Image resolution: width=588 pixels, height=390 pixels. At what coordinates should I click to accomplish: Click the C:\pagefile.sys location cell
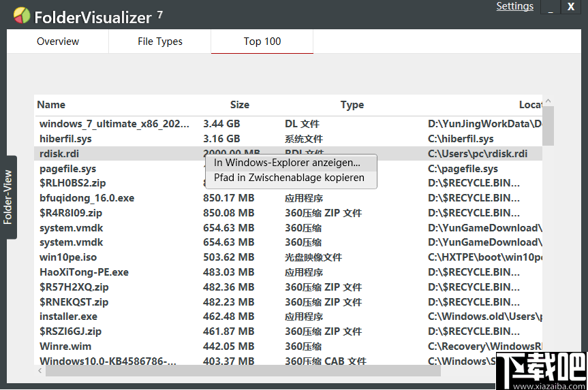coord(463,169)
